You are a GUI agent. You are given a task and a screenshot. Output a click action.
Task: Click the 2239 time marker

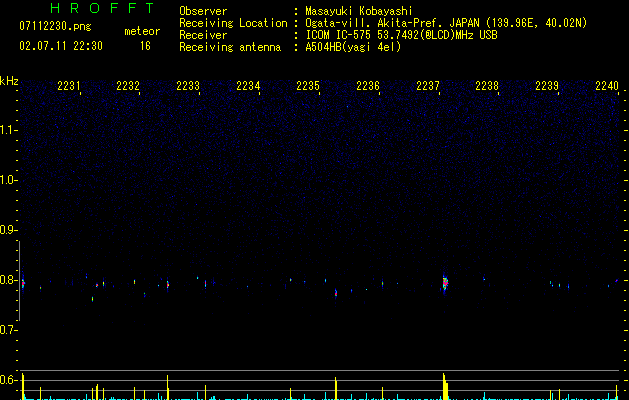click(547, 86)
